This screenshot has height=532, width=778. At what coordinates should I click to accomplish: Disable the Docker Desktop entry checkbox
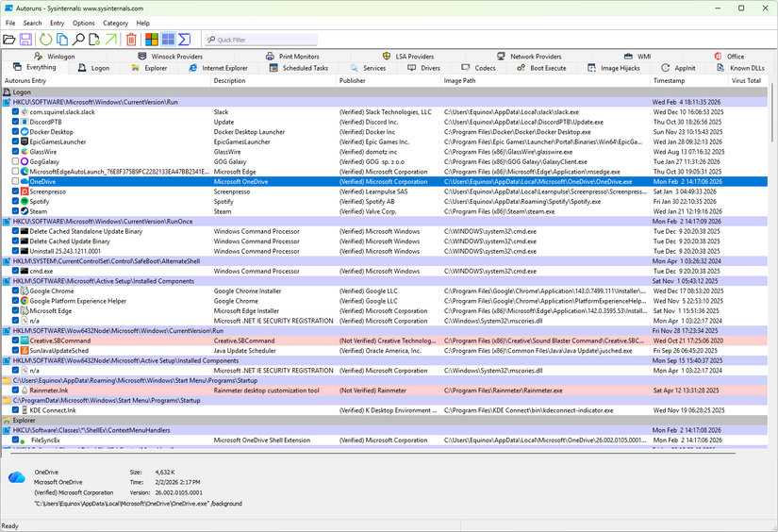(16, 132)
